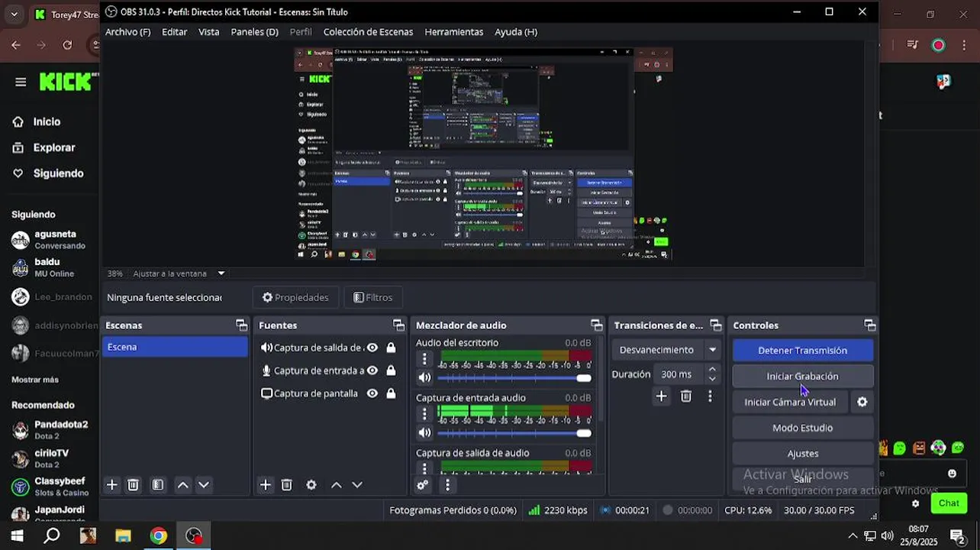Image resolution: width=980 pixels, height=550 pixels.
Task: Open virtual camera settings gear
Action: point(862,402)
